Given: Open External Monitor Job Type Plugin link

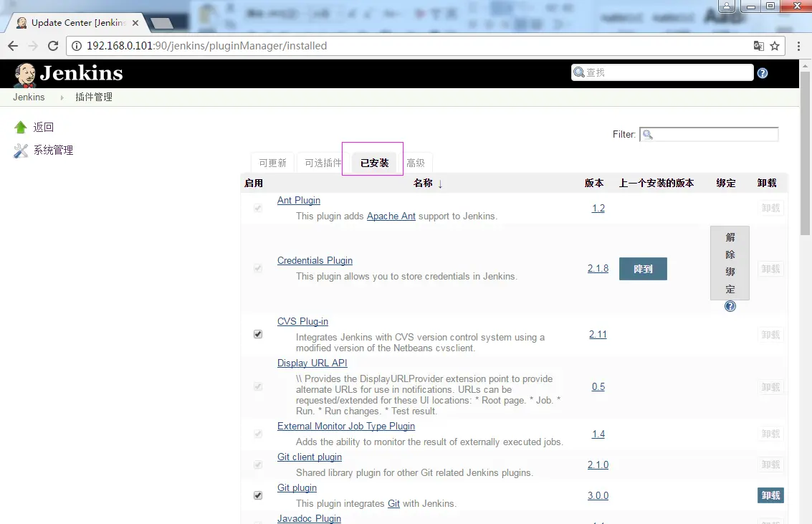Looking at the screenshot, I should pyautogui.click(x=346, y=426).
